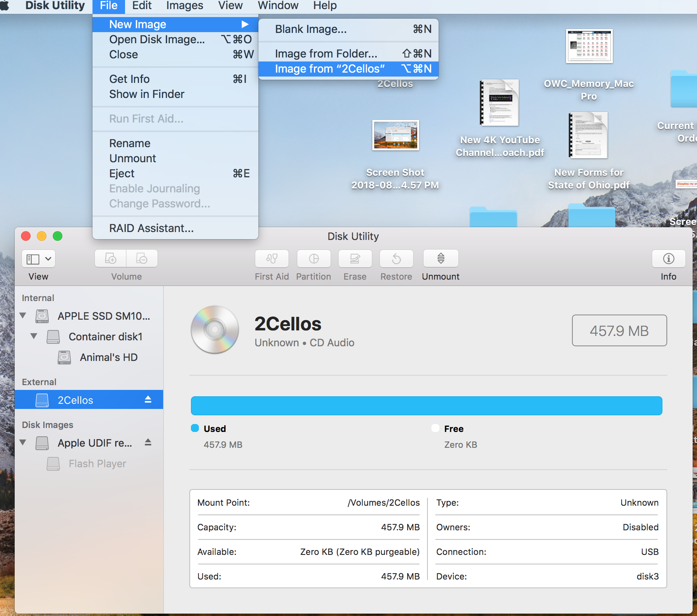
Task: Open the Info toolbar button
Action: pos(669,259)
